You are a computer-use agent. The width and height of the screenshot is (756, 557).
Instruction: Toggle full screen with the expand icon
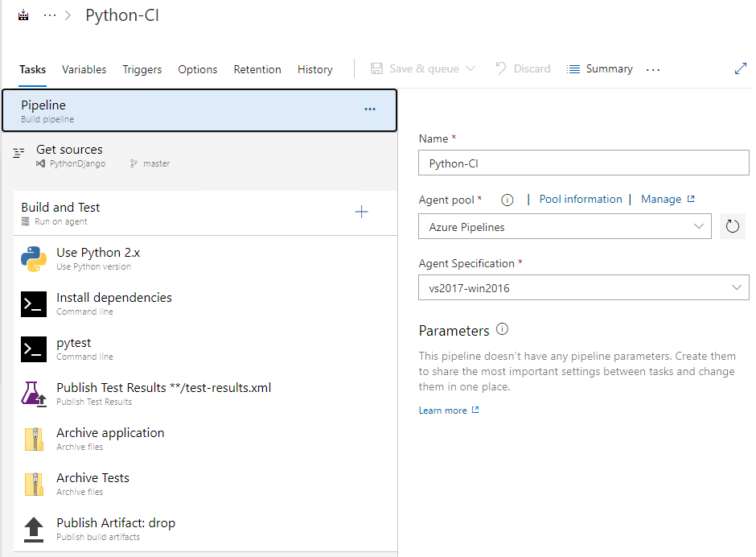(x=741, y=68)
